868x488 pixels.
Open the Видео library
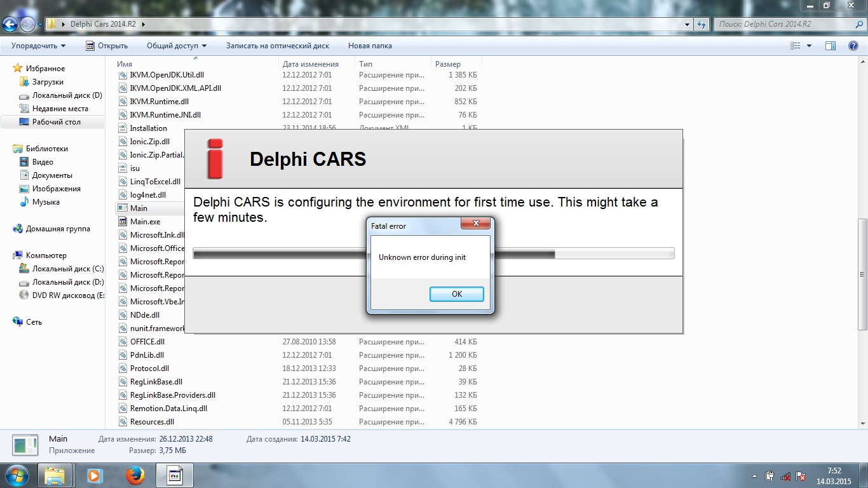point(43,162)
